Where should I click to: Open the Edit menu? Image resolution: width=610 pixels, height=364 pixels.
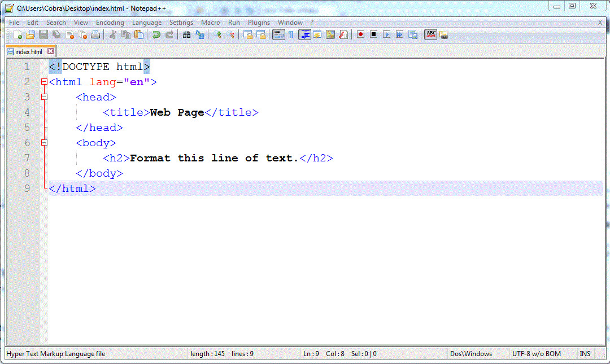tap(33, 23)
